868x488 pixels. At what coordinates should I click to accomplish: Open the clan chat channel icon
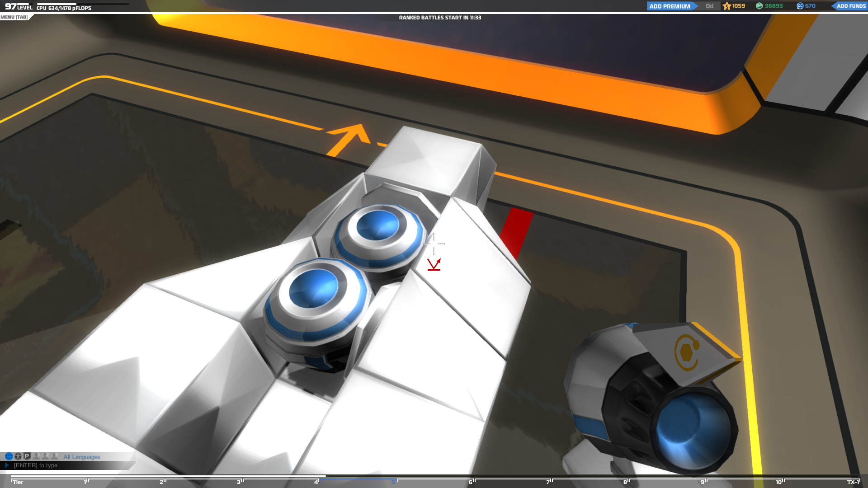coord(18,456)
